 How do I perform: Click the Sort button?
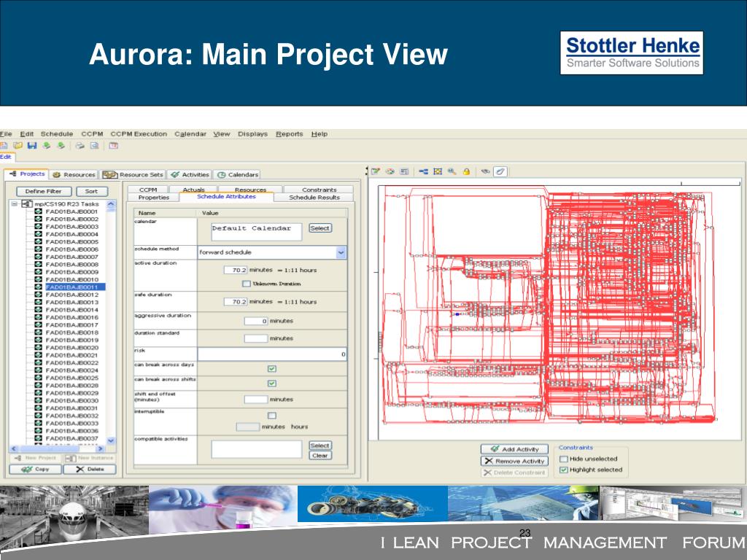(x=91, y=192)
